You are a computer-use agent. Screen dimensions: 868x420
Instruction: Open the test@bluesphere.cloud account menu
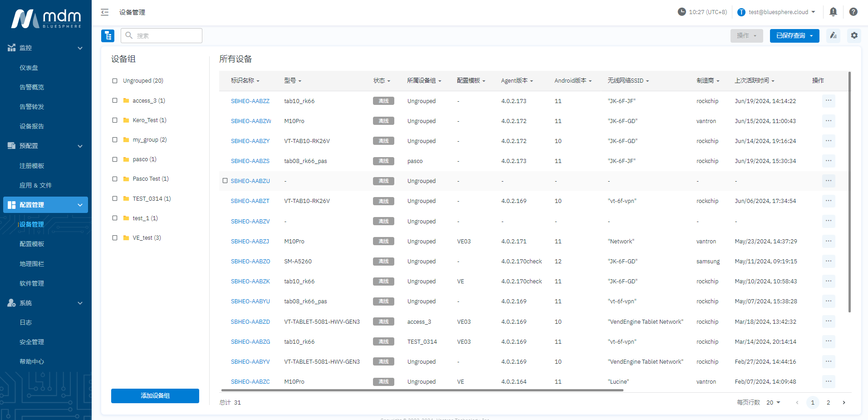(776, 12)
